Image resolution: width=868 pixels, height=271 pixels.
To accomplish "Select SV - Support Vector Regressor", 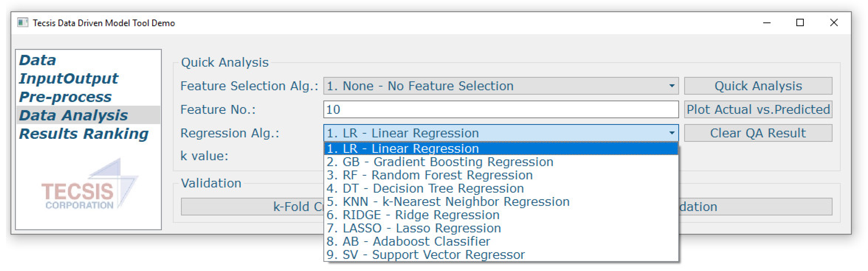I will (426, 255).
